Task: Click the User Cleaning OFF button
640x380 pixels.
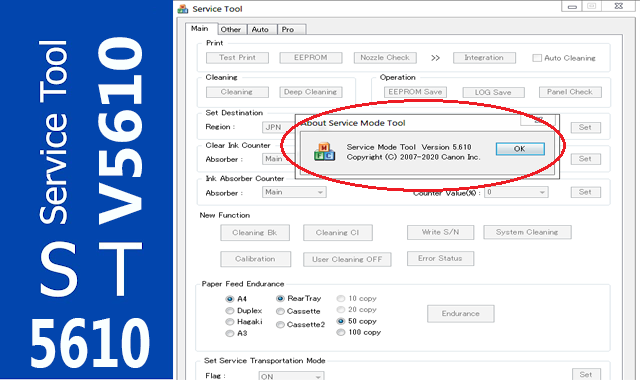Action: pos(347,259)
